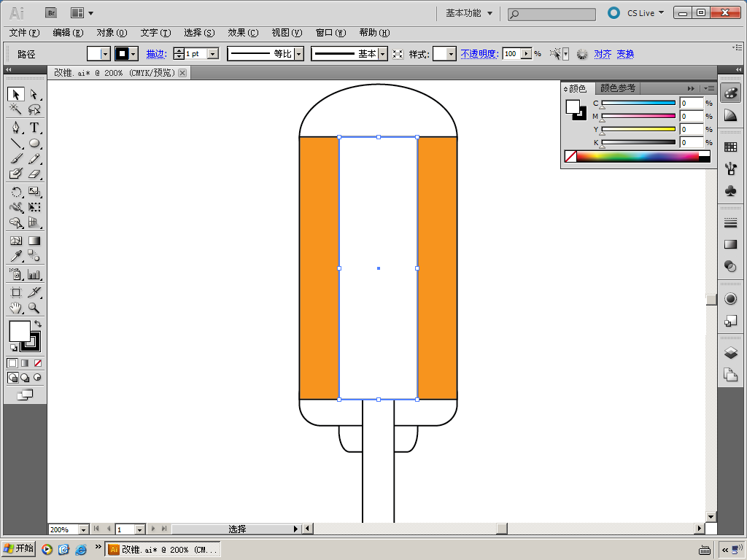Open the CS Live dropdown
The image size is (747, 560).
(x=646, y=13)
